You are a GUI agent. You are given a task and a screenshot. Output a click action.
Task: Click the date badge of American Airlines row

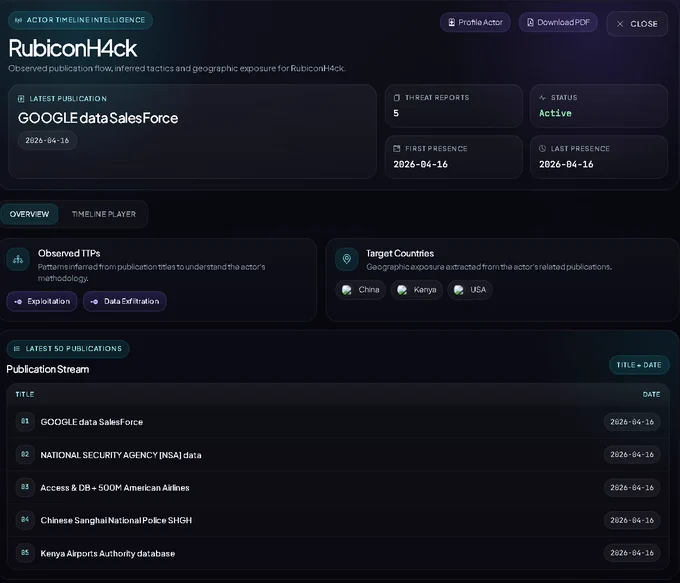click(632, 488)
